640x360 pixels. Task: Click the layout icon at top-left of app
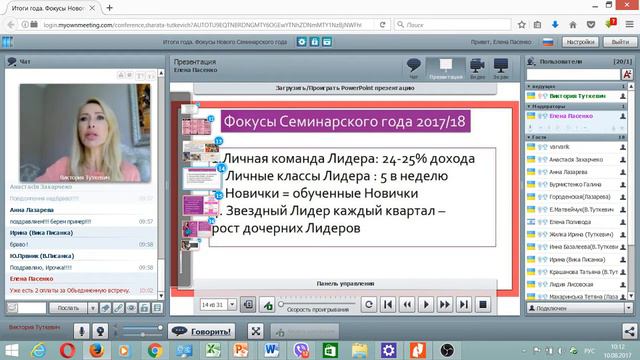[x=7, y=42]
